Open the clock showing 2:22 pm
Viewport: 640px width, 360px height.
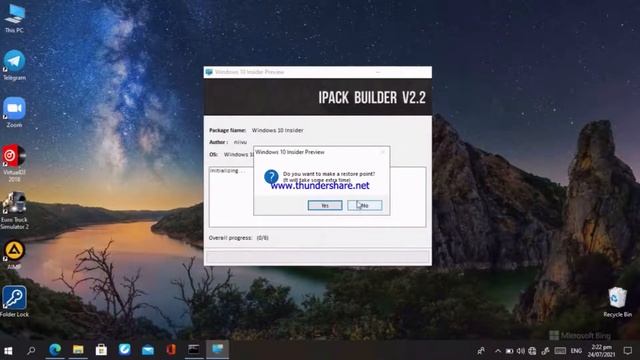(601, 351)
